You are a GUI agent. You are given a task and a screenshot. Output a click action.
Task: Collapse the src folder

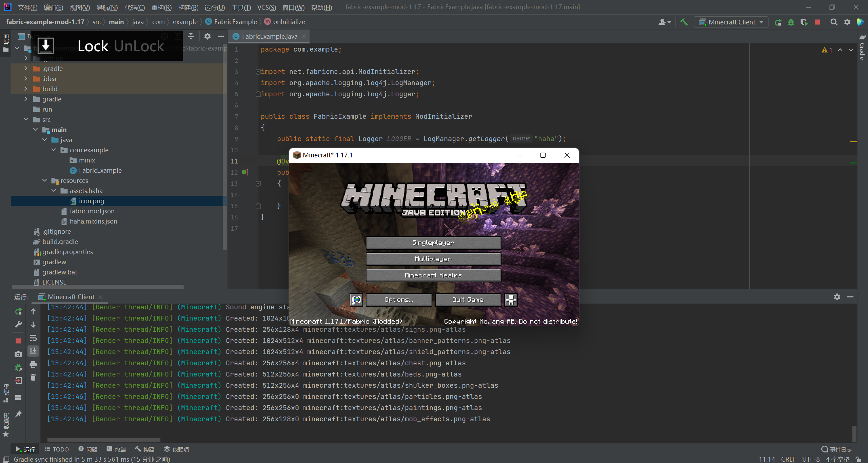point(26,119)
